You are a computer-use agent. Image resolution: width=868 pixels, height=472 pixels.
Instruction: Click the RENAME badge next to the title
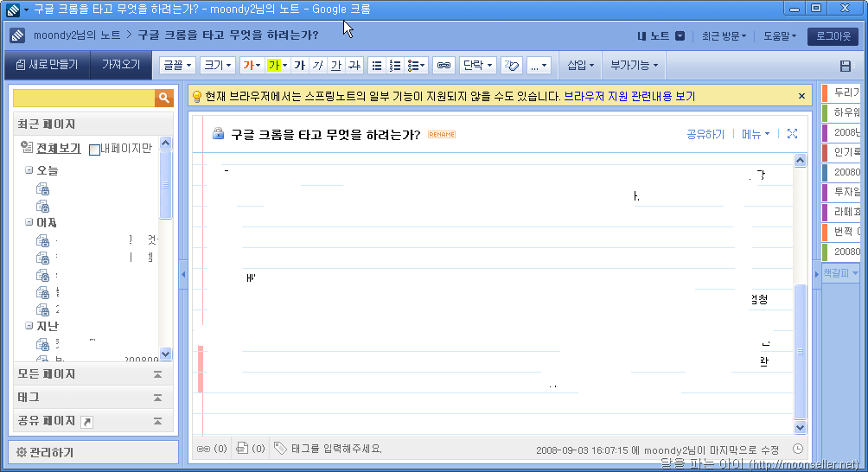(x=442, y=135)
